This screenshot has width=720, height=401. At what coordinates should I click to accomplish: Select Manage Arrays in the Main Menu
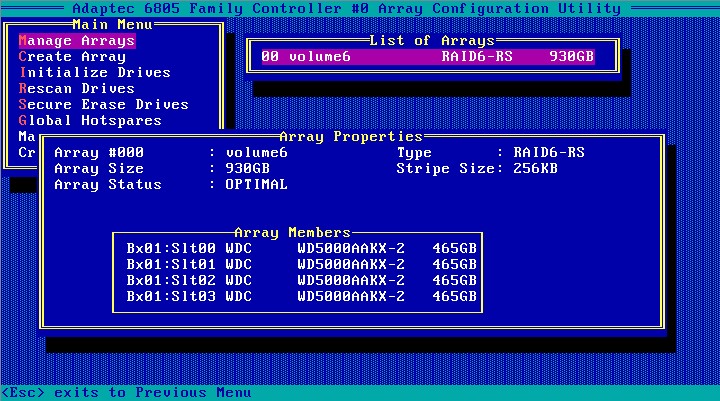coord(76,41)
